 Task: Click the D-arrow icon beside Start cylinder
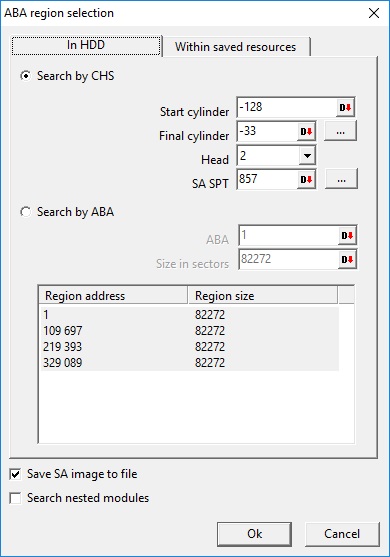[345, 107]
